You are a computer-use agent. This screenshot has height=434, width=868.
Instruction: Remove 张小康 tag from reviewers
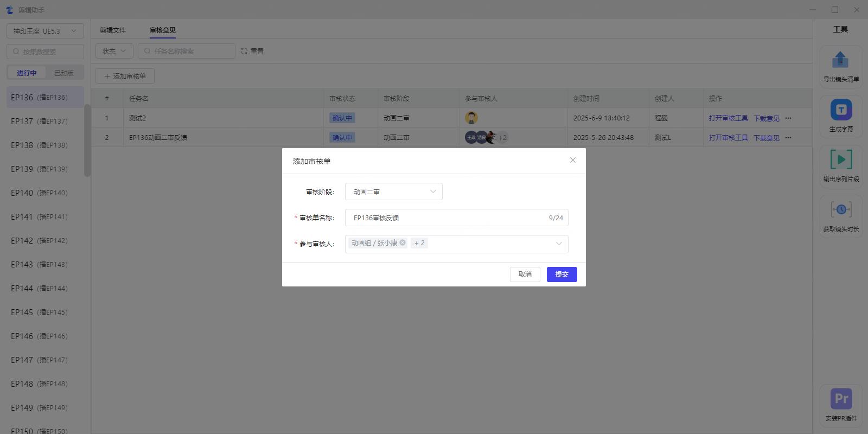[x=403, y=242]
